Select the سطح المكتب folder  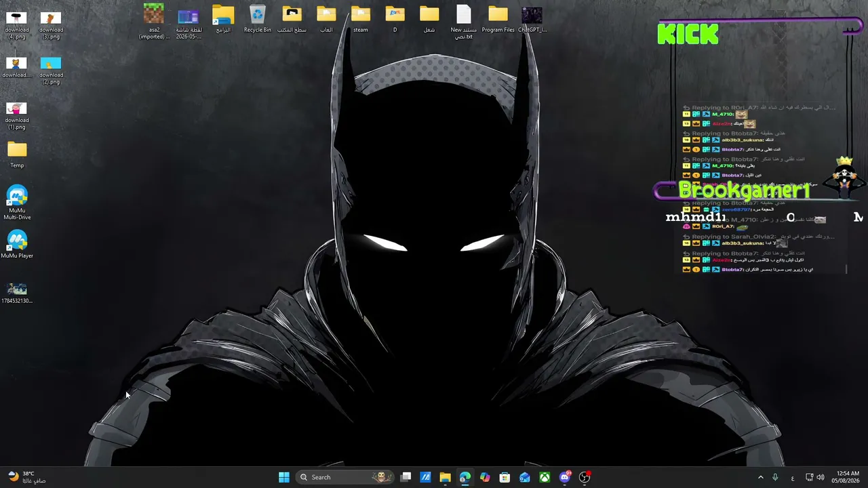[292, 19]
